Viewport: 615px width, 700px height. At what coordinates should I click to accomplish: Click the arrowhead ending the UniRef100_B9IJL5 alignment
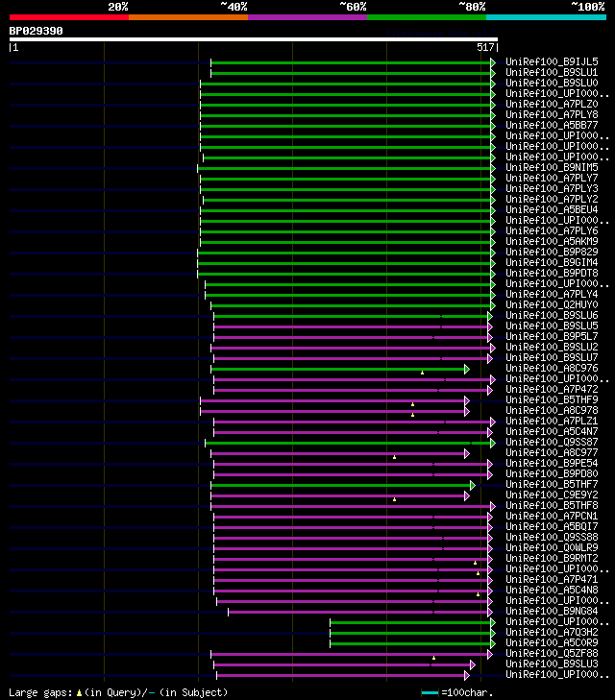[x=493, y=62]
